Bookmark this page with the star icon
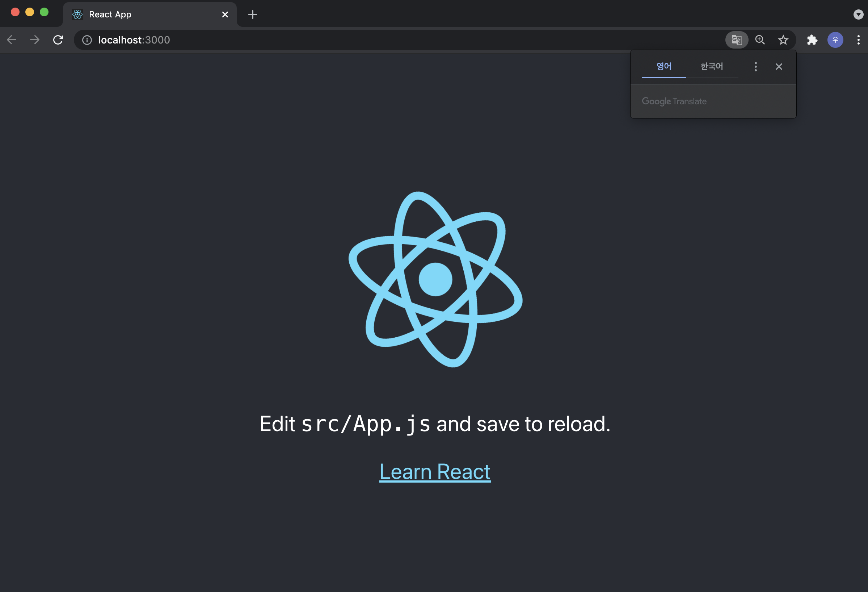868x592 pixels. (783, 40)
